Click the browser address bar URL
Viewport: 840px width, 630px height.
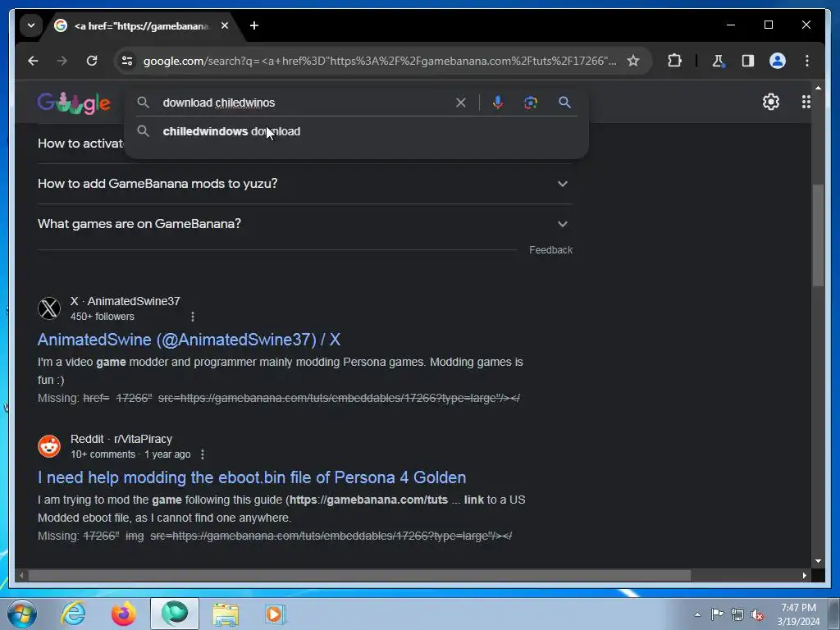click(x=379, y=61)
